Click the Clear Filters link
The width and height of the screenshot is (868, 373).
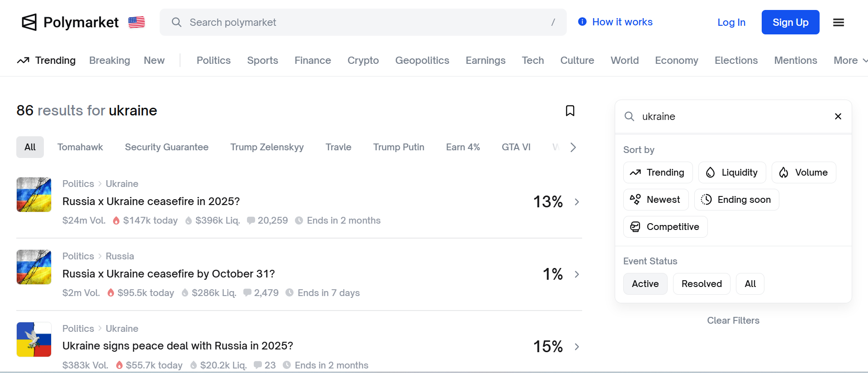(x=733, y=320)
